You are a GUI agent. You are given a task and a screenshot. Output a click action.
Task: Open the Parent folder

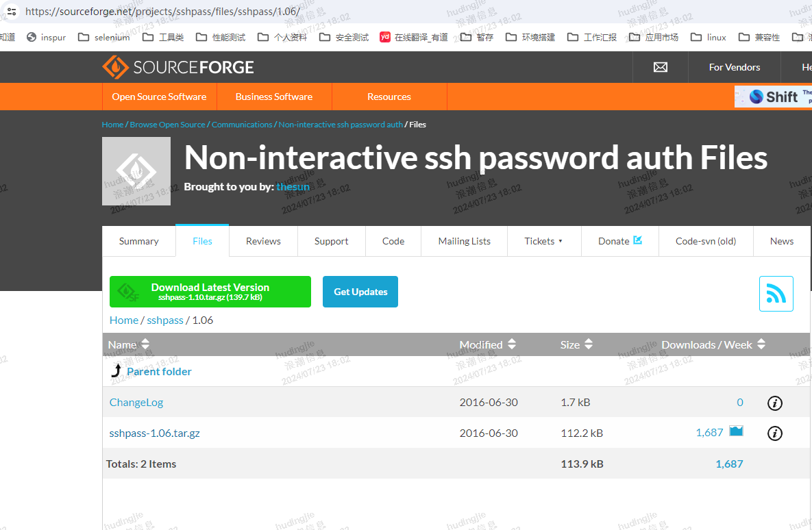159,371
